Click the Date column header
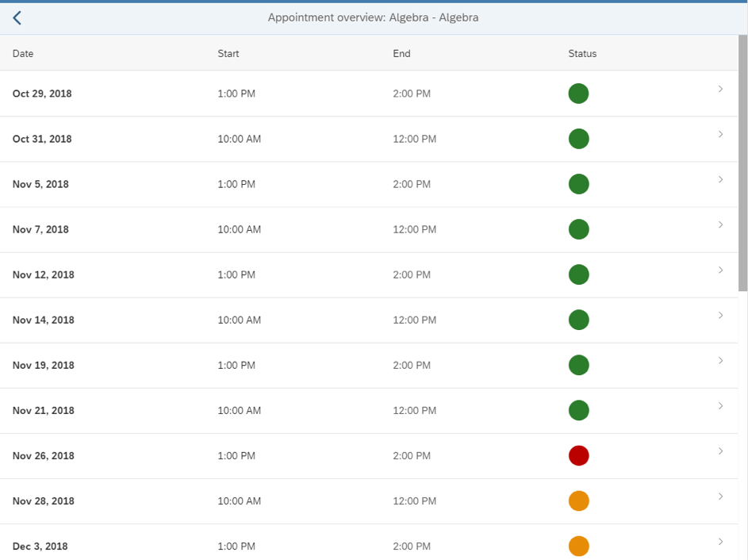The image size is (748, 560). [x=23, y=53]
